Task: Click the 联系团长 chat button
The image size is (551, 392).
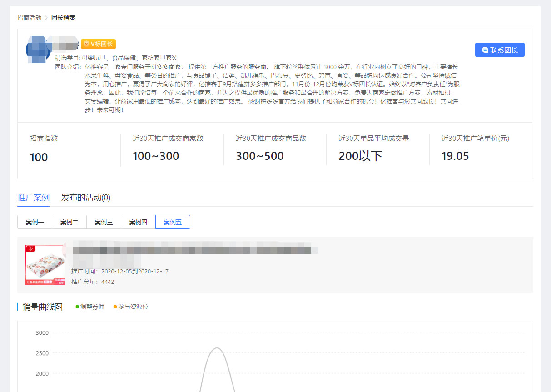Action: click(x=500, y=50)
